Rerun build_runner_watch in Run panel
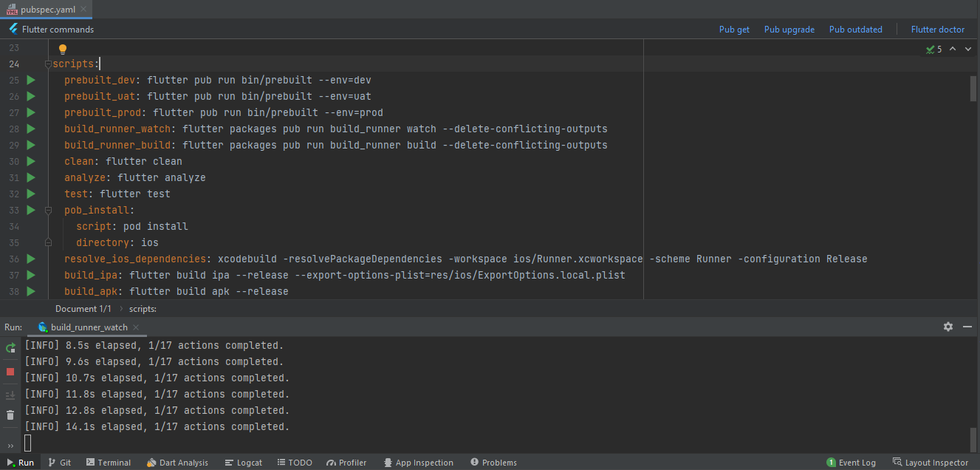 click(x=10, y=347)
